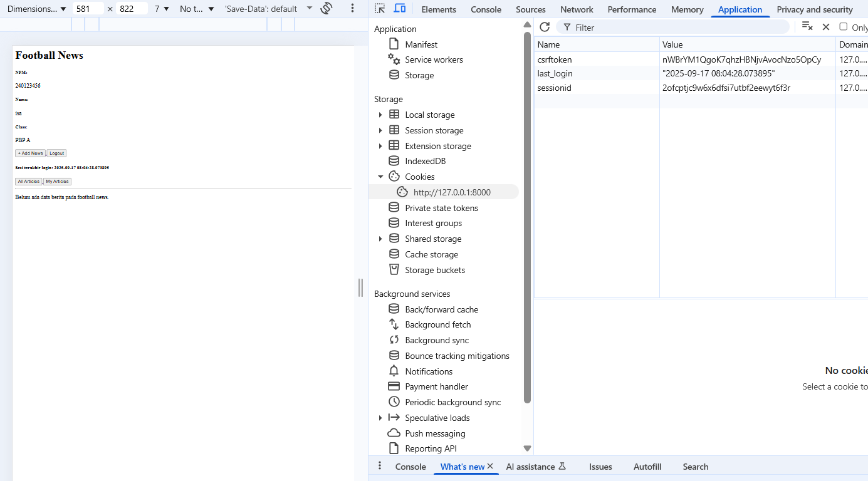The width and height of the screenshot is (868, 481).
Task: Switch to the Console tab
Action: [x=486, y=9]
